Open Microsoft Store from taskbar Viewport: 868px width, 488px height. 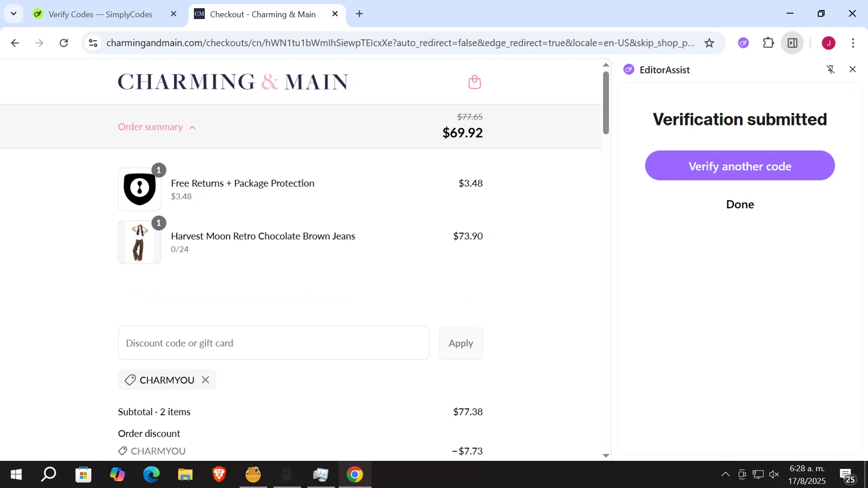tap(83, 475)
